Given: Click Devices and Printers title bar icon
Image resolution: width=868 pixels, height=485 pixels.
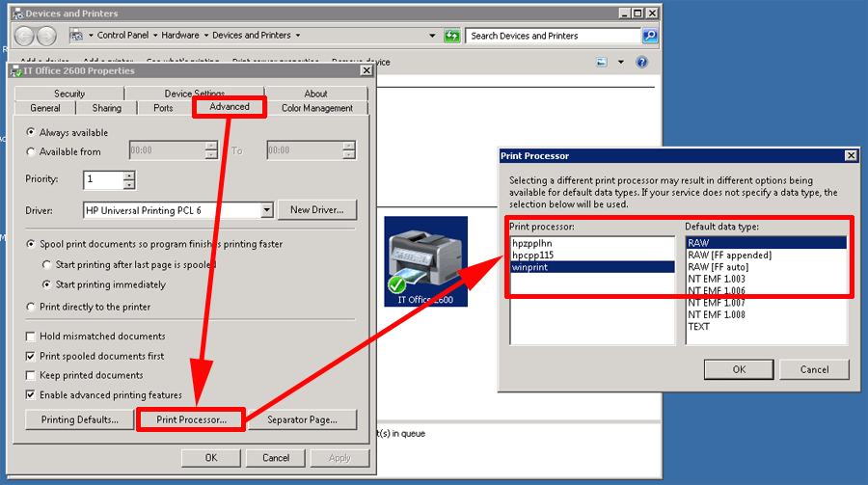Looking at the screenshot, I should coord(18,13).
